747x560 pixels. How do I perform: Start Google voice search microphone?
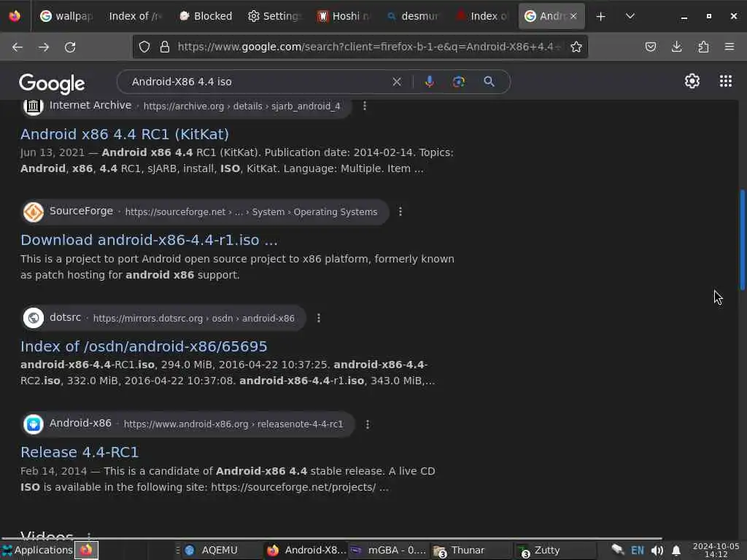429,82
